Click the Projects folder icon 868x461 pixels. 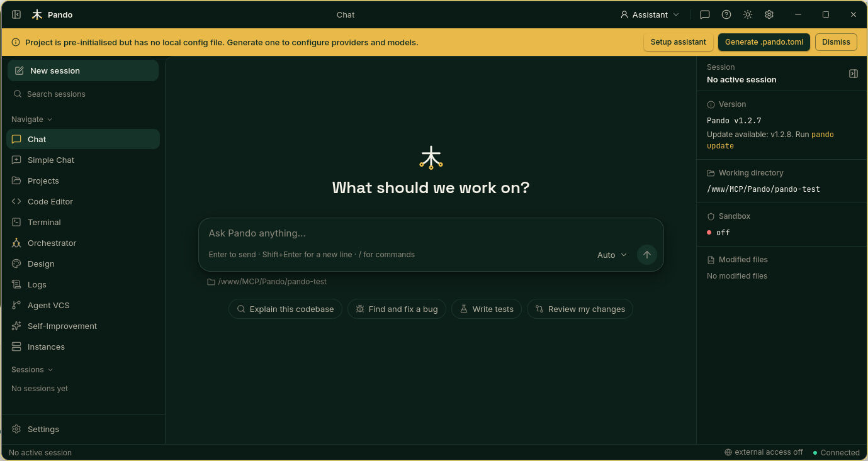click(16, 181)
